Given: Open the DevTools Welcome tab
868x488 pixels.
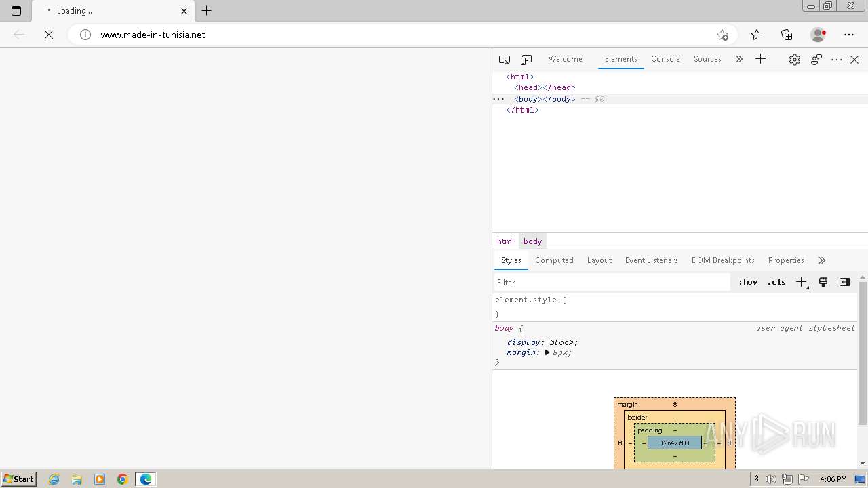Looking at the screenshot, I should point(566,59).
